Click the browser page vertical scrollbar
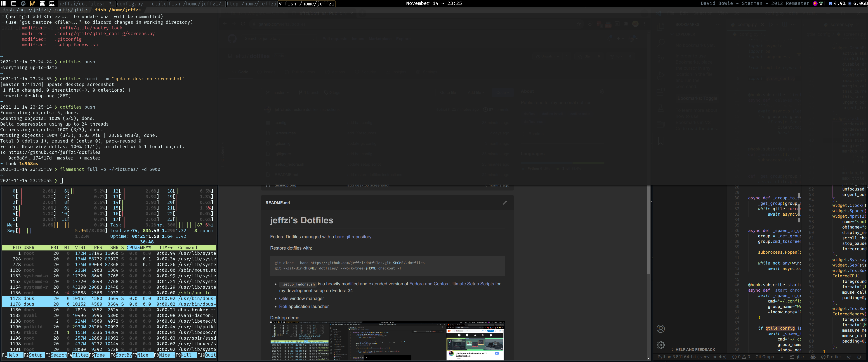The width and height of the screenshot is (868, 362). pyautogui.click(x=649, y=236)
